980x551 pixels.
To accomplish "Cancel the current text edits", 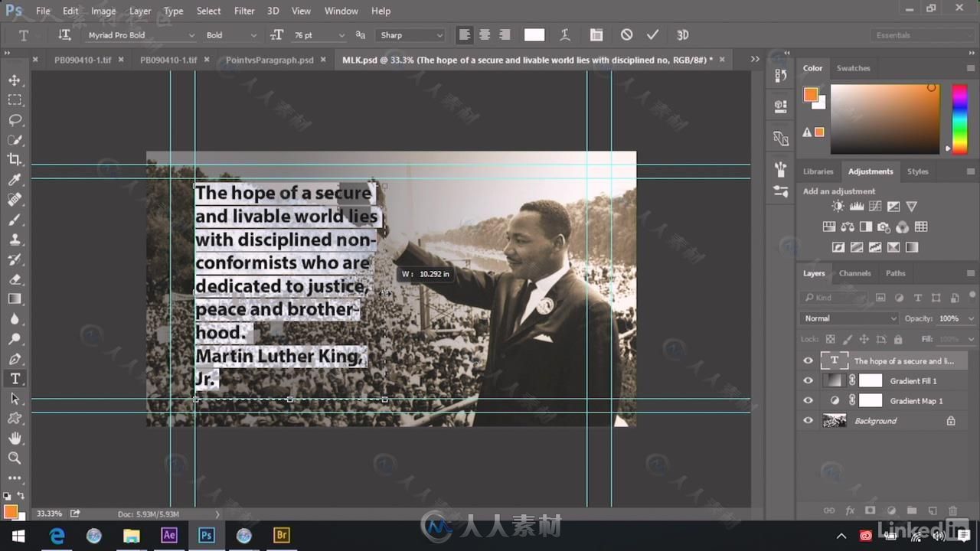I will coord(626,35).
